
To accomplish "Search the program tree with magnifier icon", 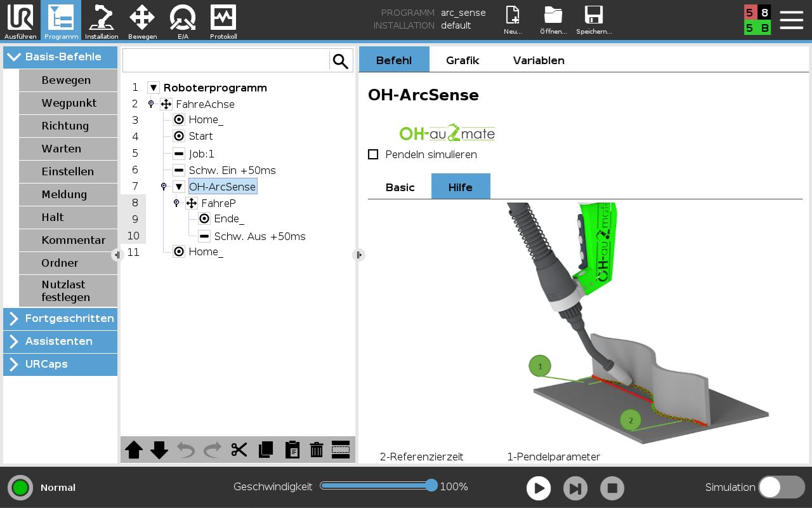I will click(341, 61).
